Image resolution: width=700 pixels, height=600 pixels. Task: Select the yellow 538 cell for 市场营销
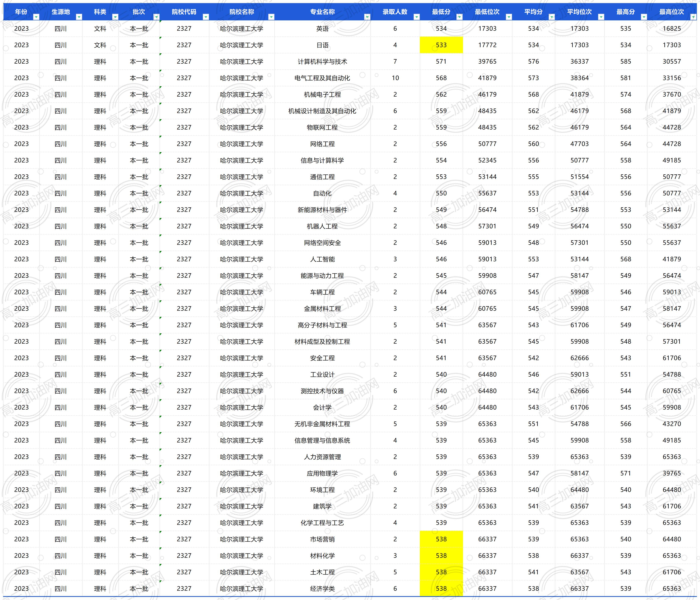pyautogui.click(x=441, y=539)
